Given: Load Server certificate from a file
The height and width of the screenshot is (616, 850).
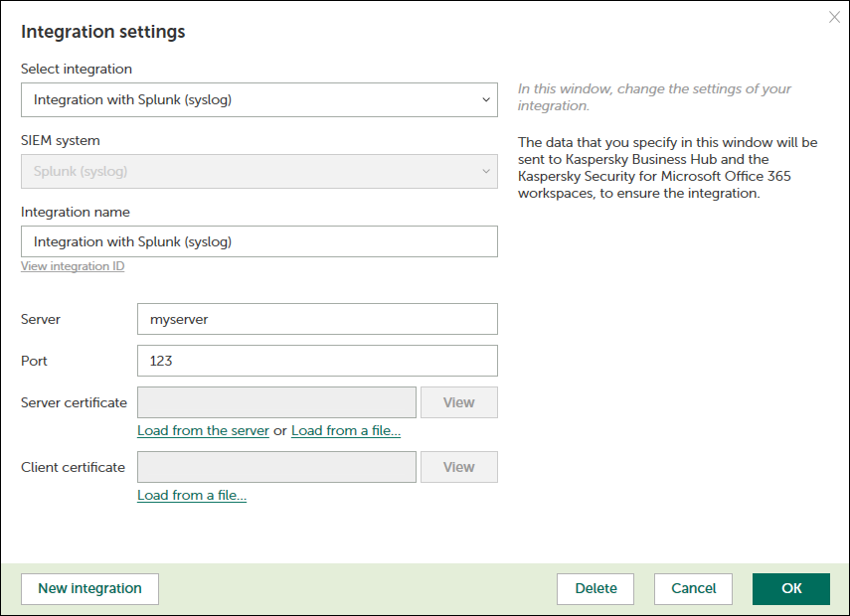Looking at the screenshot, I should (346, 430).
